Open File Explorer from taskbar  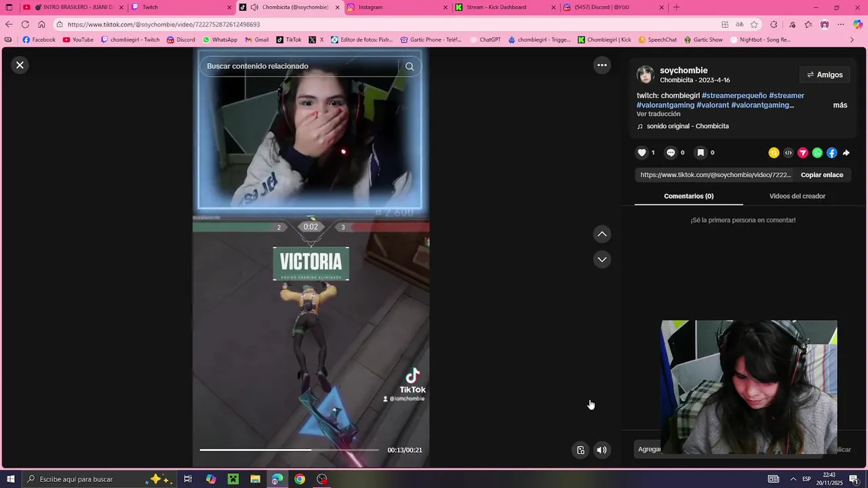pos(255,479)
